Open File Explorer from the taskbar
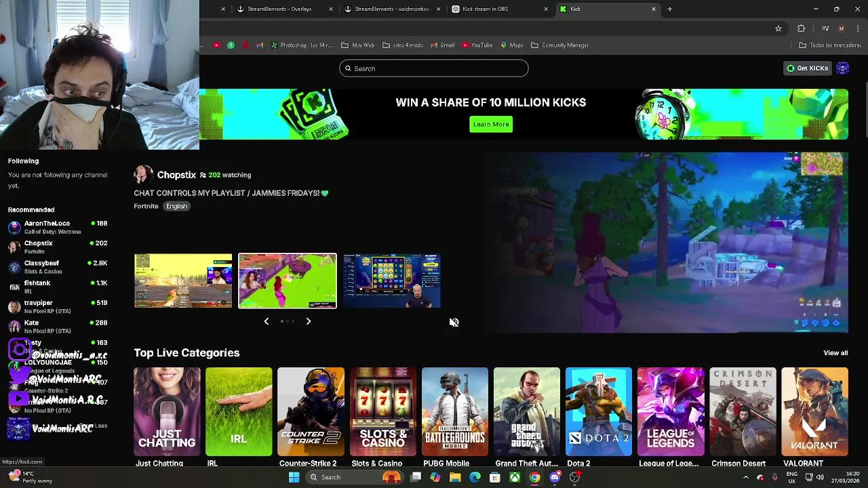Image resolution: width=868 pixels, height=488 pixels. pyautogui.click(x=455, y=477)
